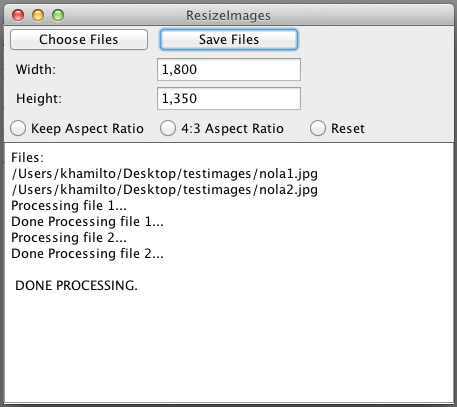This screenshot has height=407, width=457.
Task: Click the Save Files button
Action: [229, 40]
